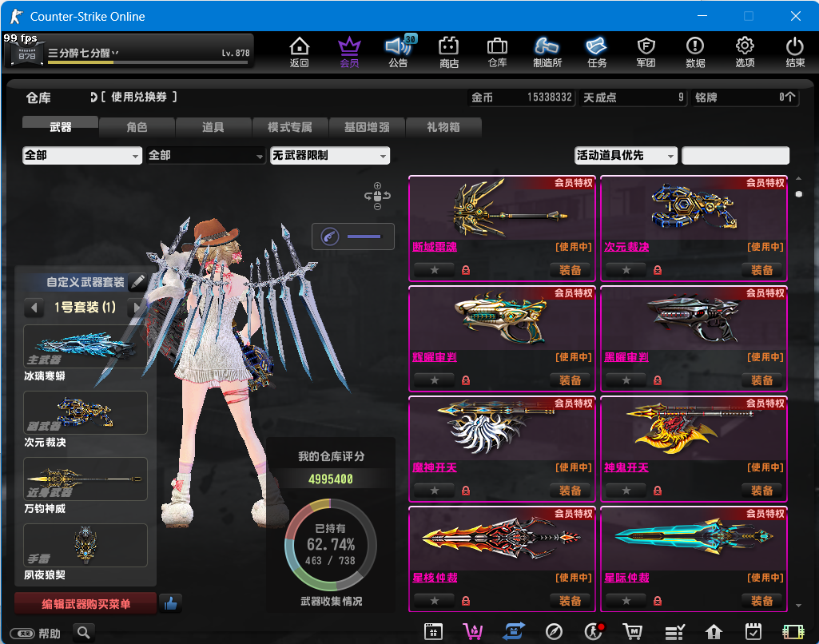
Task: Open the 任务 missions icon
Action: pyautogui.click(x=597, y=52)
